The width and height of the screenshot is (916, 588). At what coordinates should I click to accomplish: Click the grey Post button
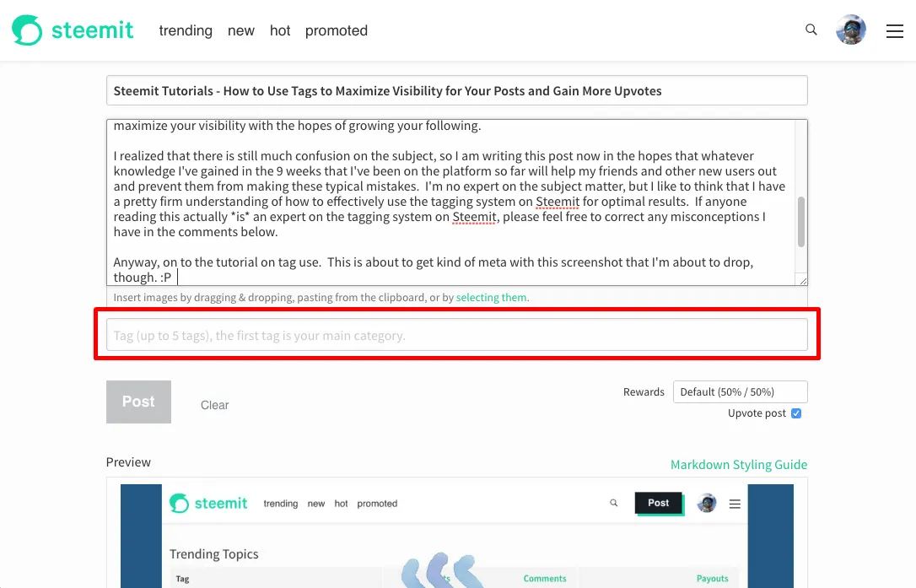[x=138, y=402]
